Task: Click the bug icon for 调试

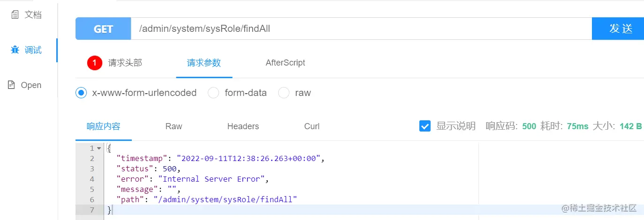Action: click(15, 50)
